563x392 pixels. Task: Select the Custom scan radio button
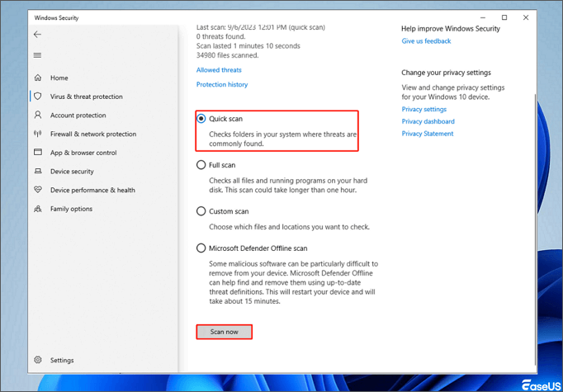click(x=201, y=211)
